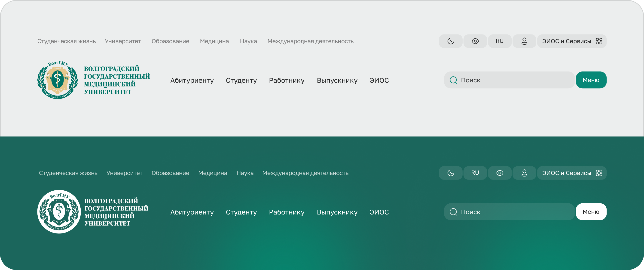Click the grid icon in light header
The width and height of the screenshot is (644, 270).
coord(599,41)
